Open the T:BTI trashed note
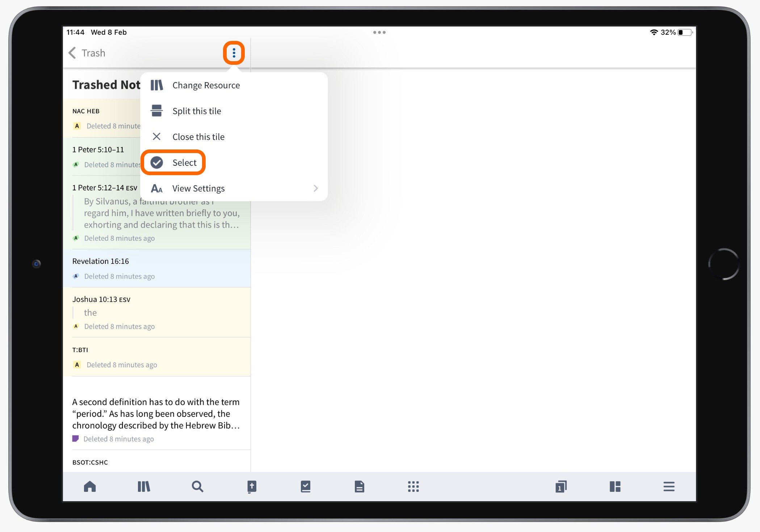Image resolution: width=760 pixels, height=532 pixels. (157, 357)
